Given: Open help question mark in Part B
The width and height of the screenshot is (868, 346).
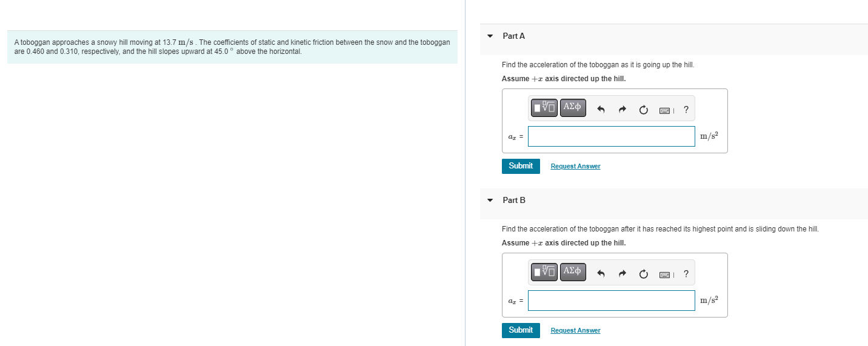Looking at the screenshot, I should point(686,274).
